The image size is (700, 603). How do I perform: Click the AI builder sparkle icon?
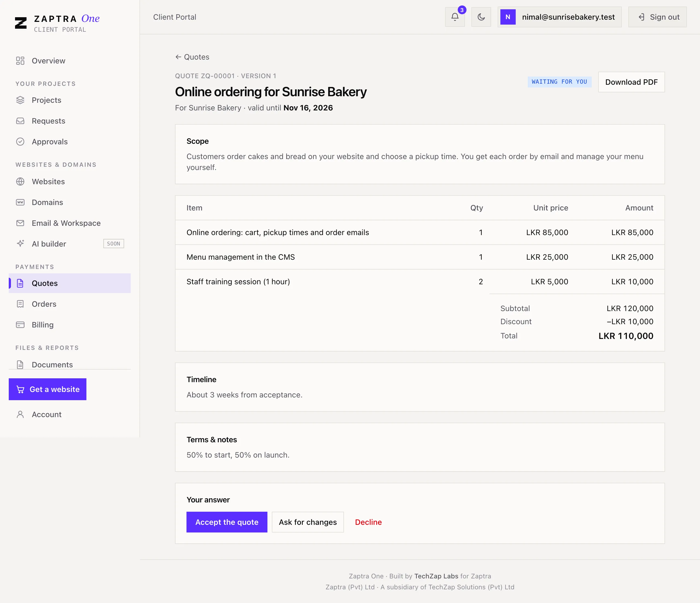tap(20, 244)
